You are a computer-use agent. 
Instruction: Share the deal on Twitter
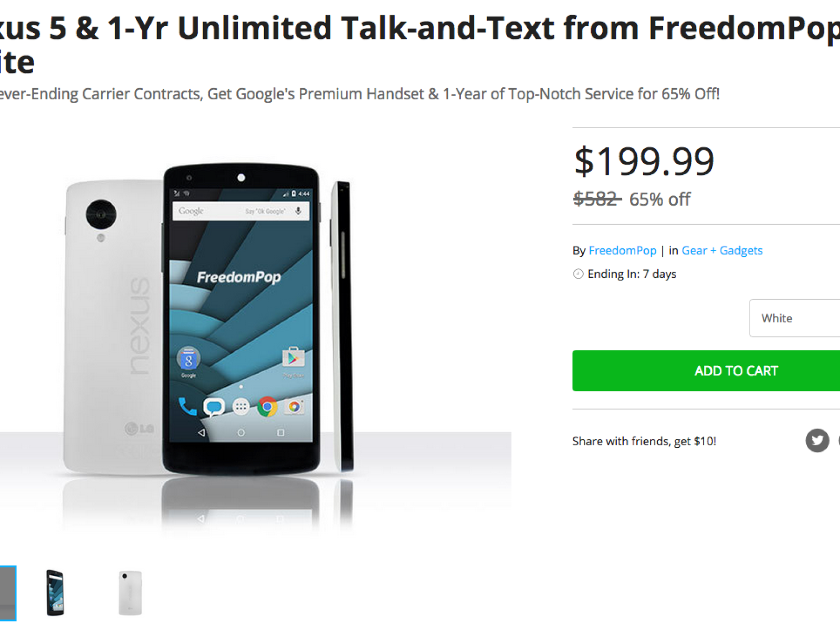817,440
